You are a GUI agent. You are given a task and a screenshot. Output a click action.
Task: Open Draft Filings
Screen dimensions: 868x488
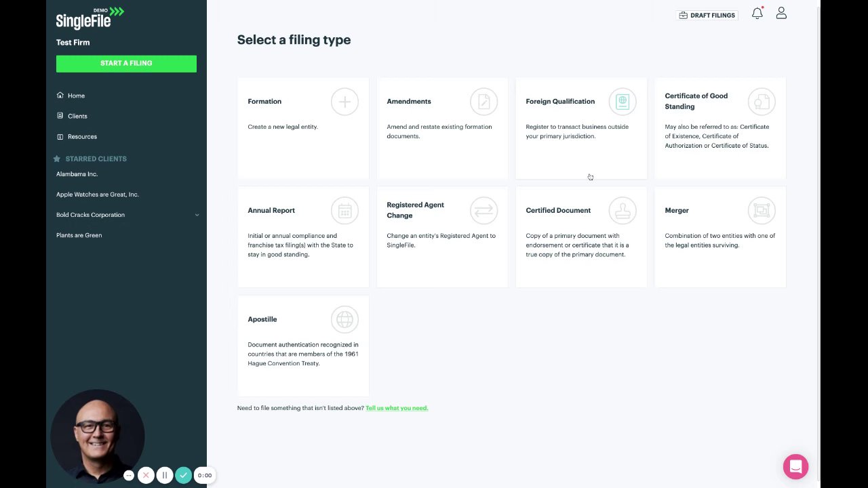(x=707, y=15)
